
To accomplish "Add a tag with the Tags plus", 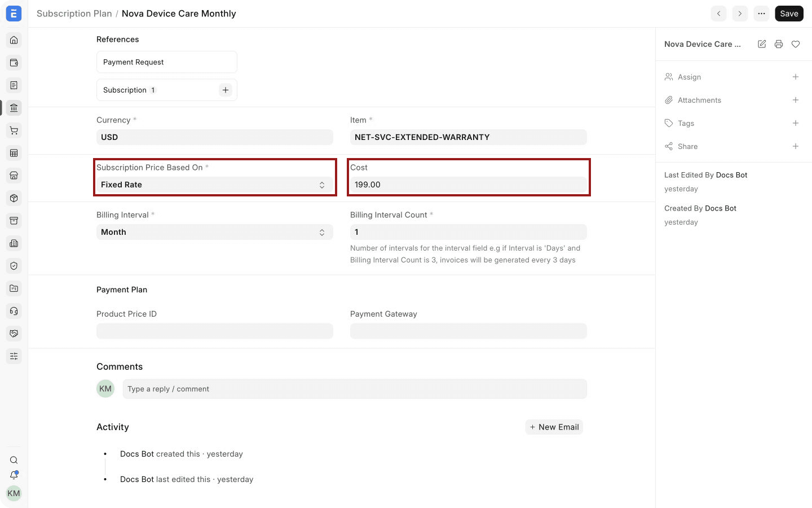I will pos(796,123).
